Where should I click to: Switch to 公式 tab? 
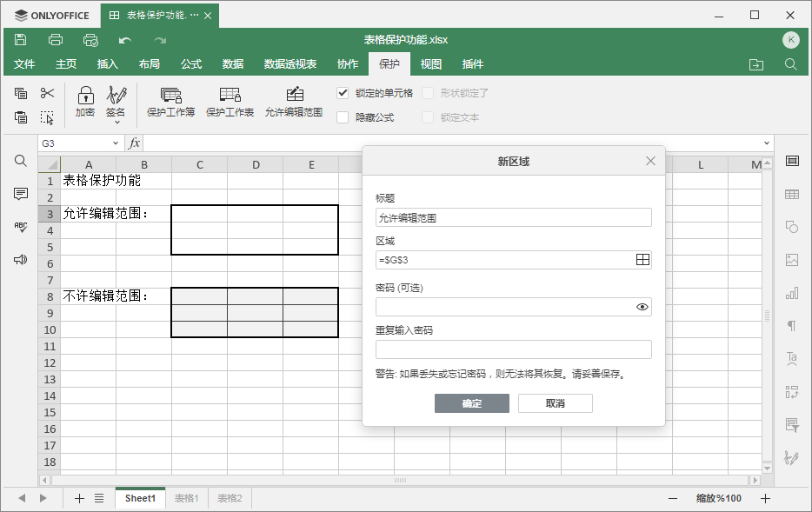coord(191,64)
